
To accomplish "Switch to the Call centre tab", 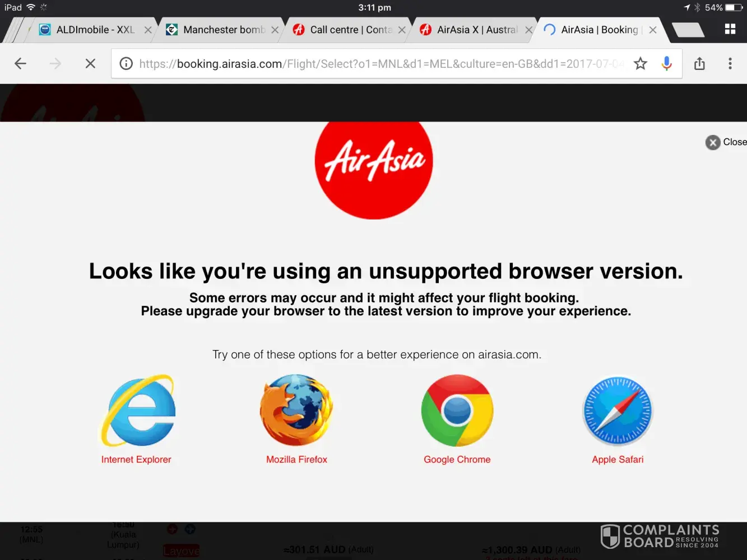I will click(x=346, y=30).
